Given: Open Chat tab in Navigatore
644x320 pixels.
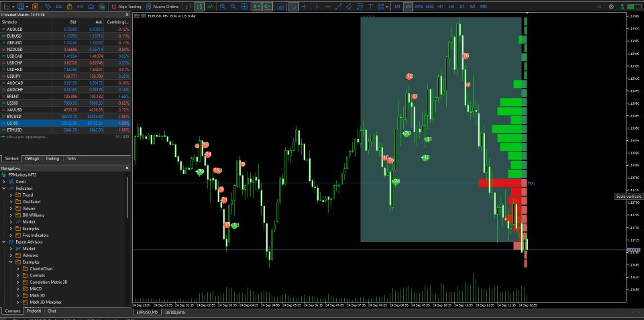Looking at the screenshot, I should pos(52,311).
